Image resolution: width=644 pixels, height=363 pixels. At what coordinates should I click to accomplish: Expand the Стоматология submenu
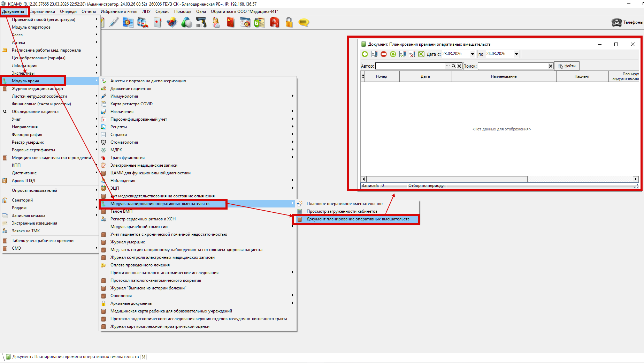pos(292,142)
